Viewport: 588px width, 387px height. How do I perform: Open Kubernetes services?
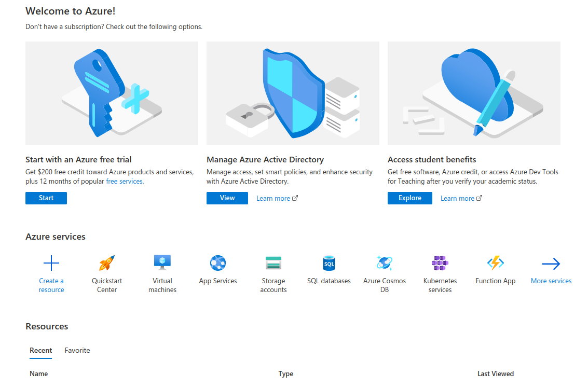[440, 263]
